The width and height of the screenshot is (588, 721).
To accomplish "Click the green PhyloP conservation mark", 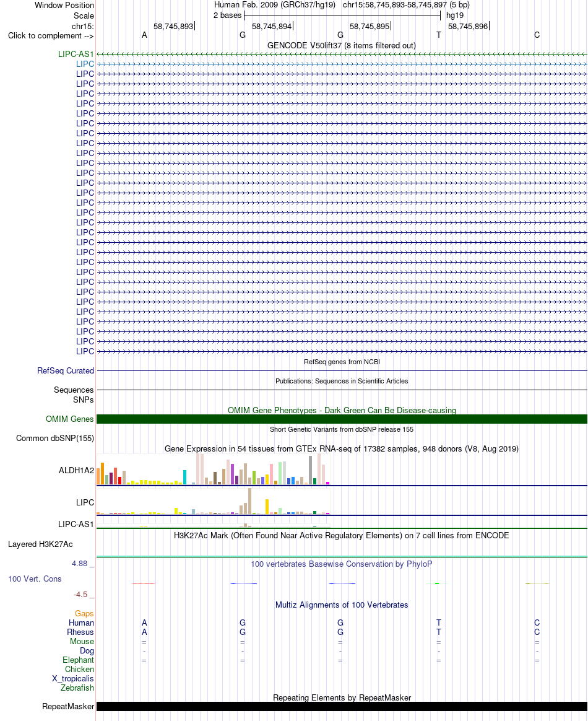I will point(437,583).
